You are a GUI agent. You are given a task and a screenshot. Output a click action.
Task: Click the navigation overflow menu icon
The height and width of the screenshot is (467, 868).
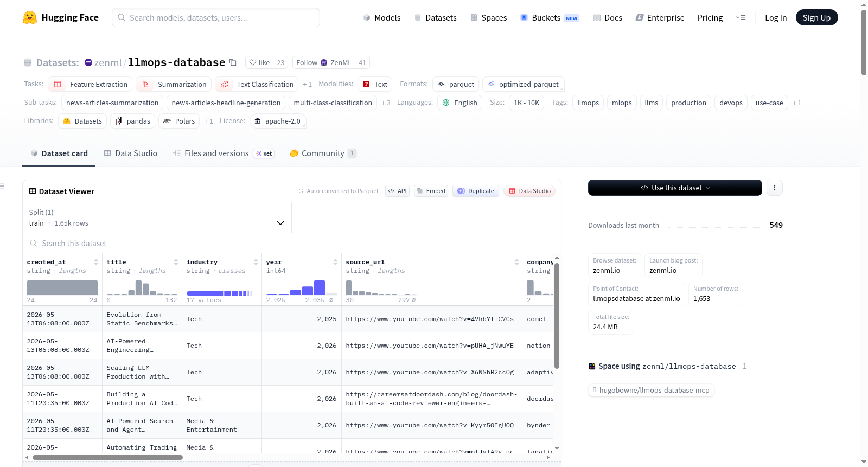(741, 17)
